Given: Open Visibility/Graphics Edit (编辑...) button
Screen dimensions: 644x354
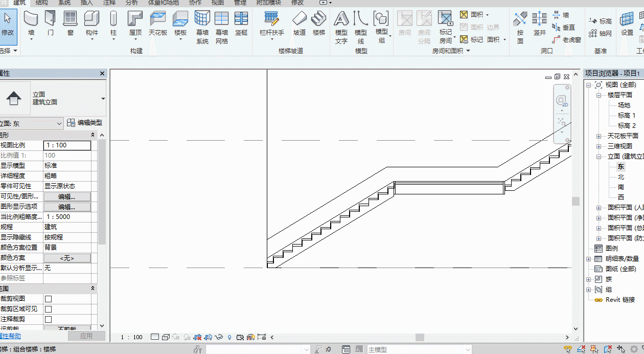Looking at the screenshot, I should (67, 196).
